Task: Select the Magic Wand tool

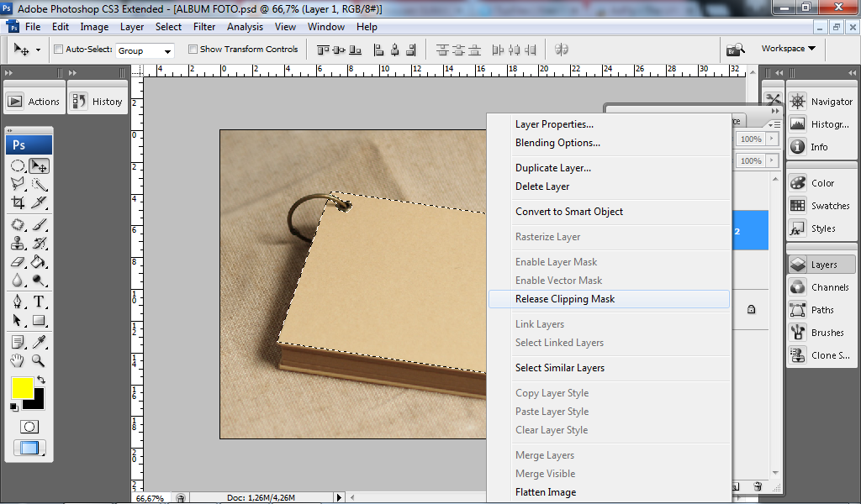Action: point(39,185)
